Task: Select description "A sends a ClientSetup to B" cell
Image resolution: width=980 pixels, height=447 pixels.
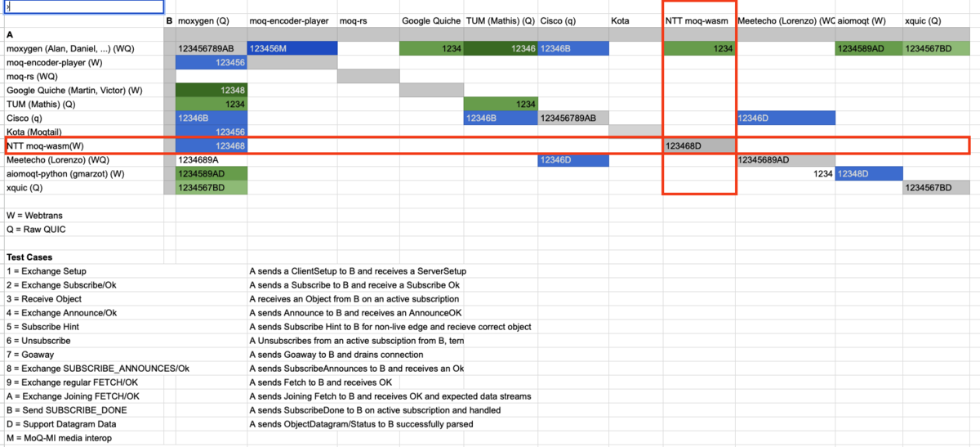Action: [358, 271]
